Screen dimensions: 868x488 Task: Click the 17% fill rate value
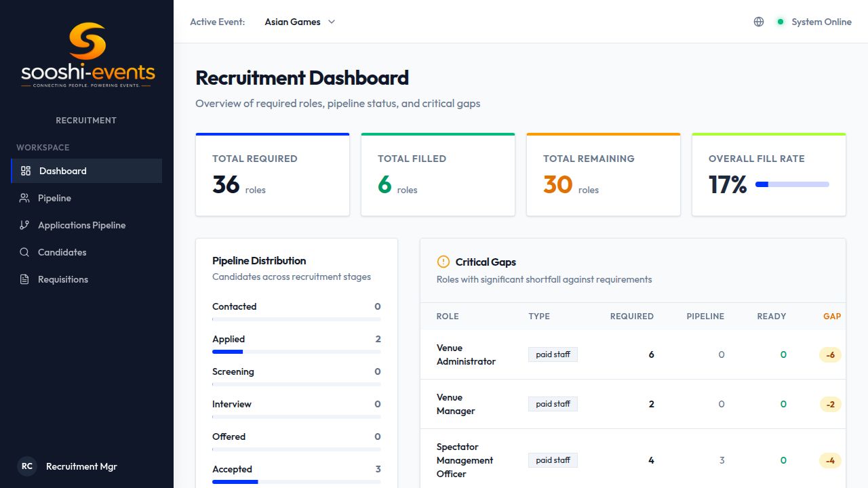pyautogui.click(x=728, y=184)
